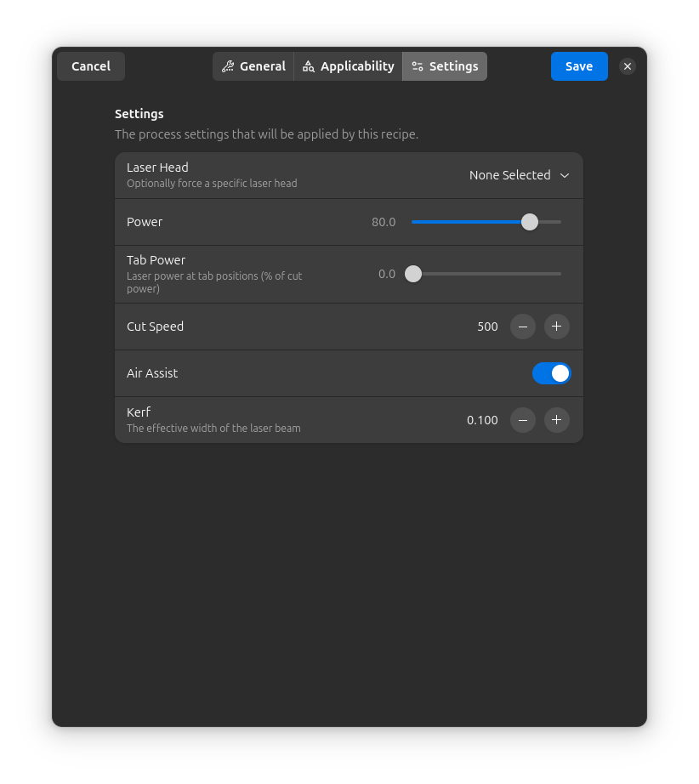Image resolution: width=699 pixels, height=784 pixels.
Task: Decrease the Kerf value with the minus icon
Action: [522, 419]
